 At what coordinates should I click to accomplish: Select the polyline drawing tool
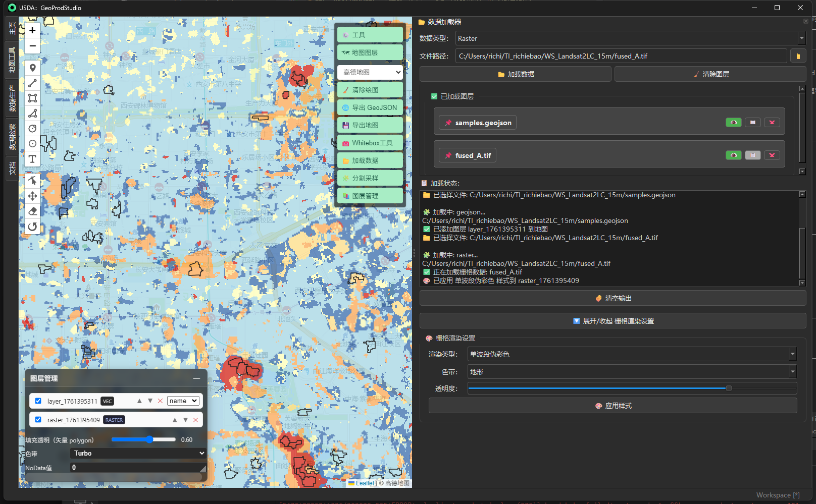pos(32,83)
